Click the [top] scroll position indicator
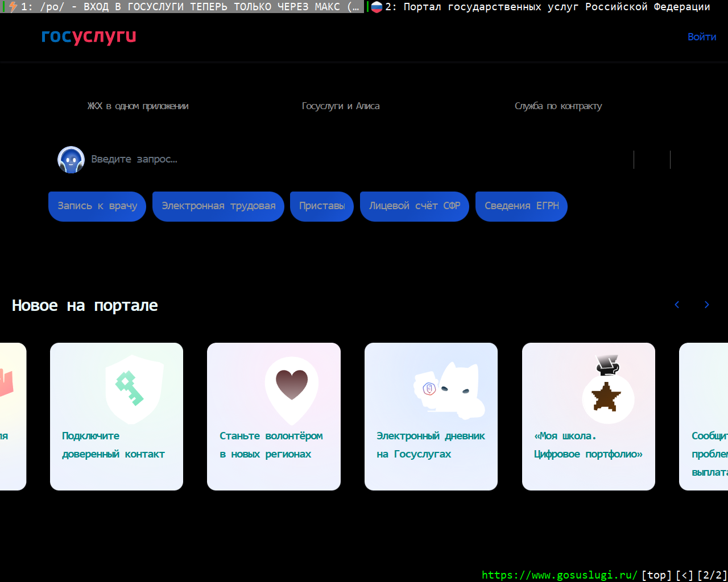 click(x=656, y=575)
